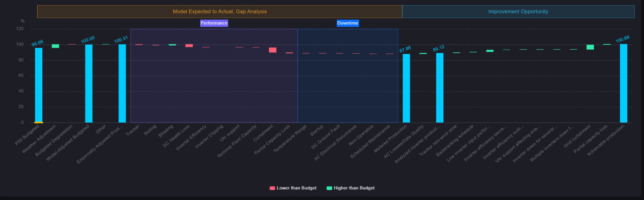The image size is (644, 200).
Task: Click the red Lower than Budget legend swatch
Action: tap(272, 188)
